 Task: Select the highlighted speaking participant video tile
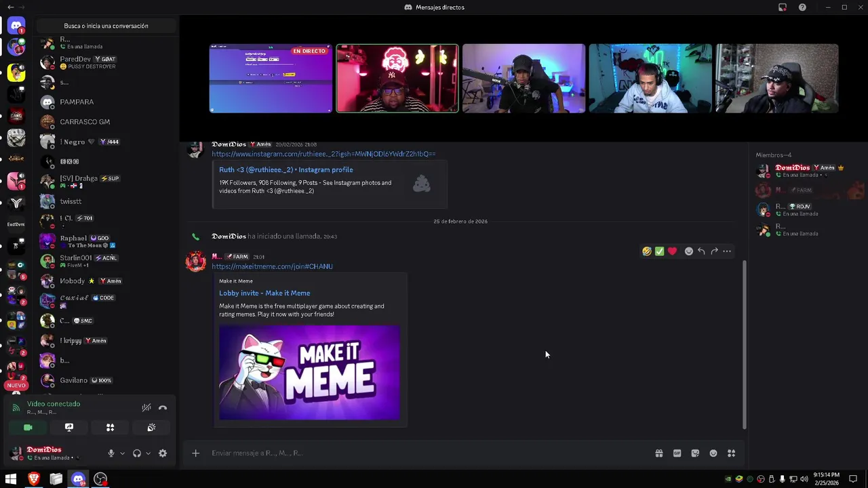click(x=397, y=79)
